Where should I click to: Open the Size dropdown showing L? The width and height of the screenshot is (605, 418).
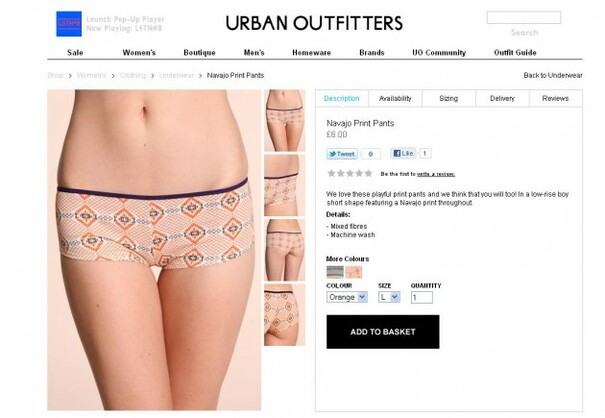coord(389,297)
